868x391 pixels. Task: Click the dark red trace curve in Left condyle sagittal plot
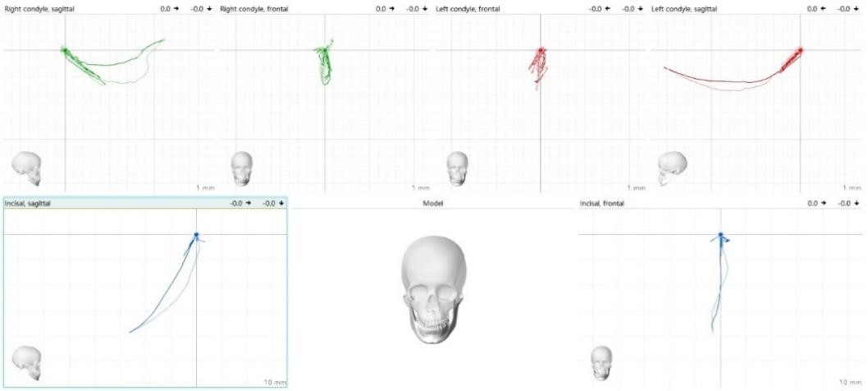tap(722, 85)
